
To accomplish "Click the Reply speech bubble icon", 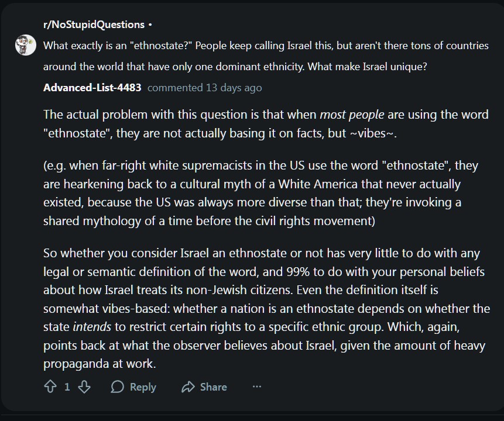I will pyautogui.click(x=118, y=387).
